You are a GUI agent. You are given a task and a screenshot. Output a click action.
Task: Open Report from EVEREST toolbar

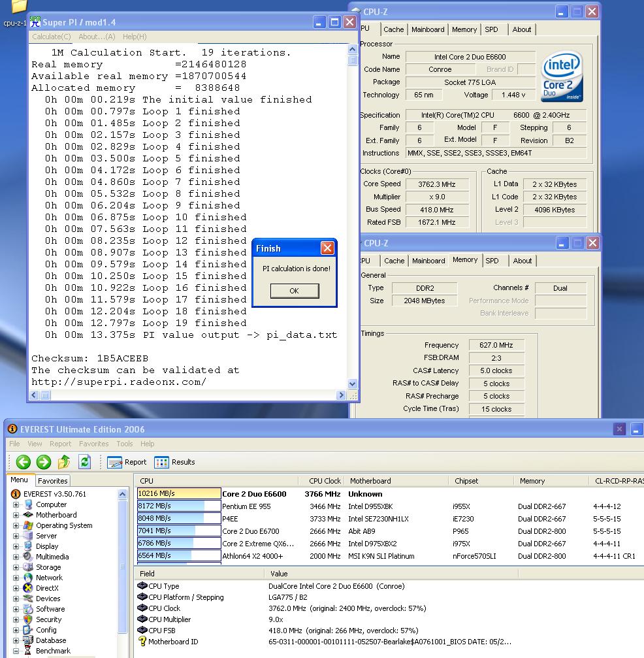127,462
